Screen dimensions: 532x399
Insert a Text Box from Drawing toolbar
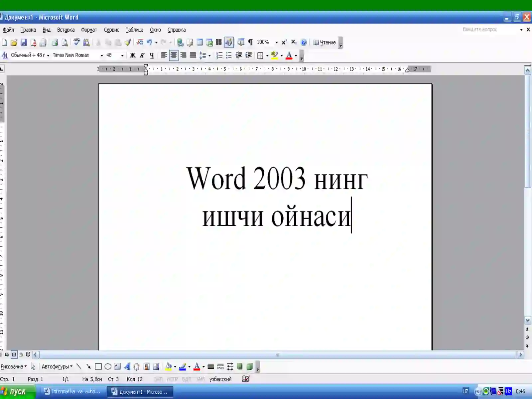point(117,367)
